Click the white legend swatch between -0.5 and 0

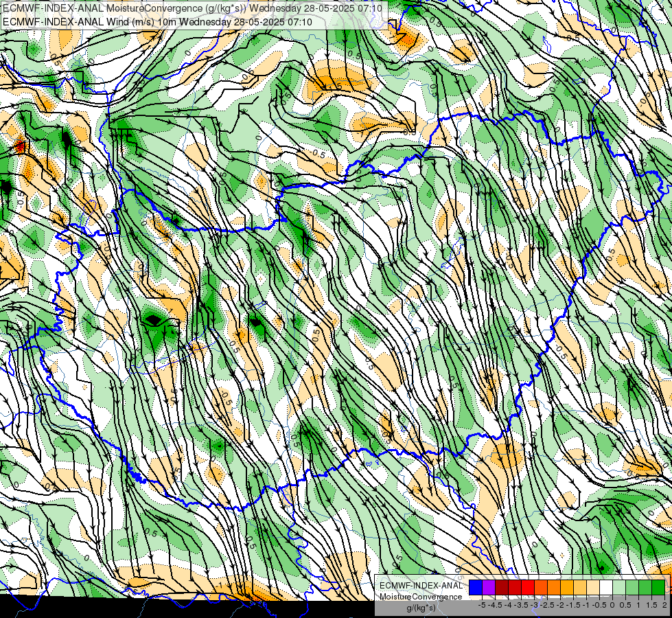click(x=606, y=587)
